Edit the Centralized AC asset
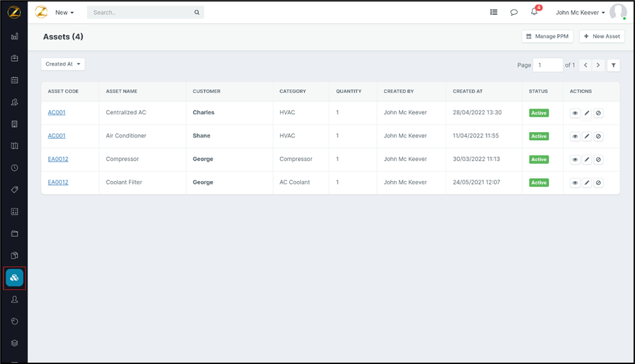 (x=587, y=113)
